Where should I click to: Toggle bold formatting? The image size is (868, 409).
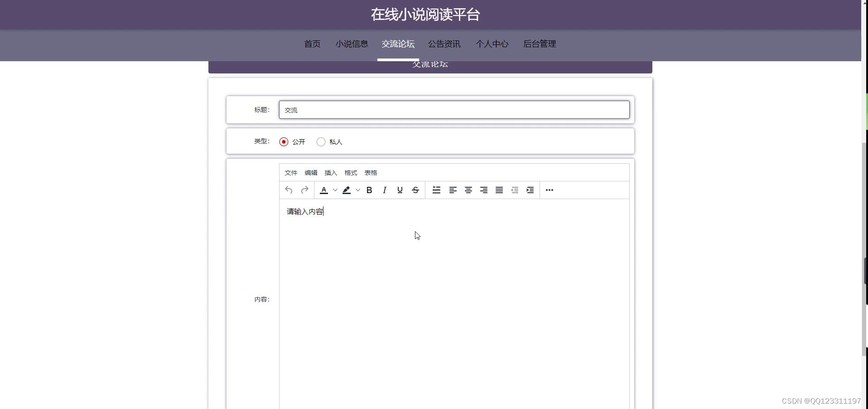click(x=369, y=190)
